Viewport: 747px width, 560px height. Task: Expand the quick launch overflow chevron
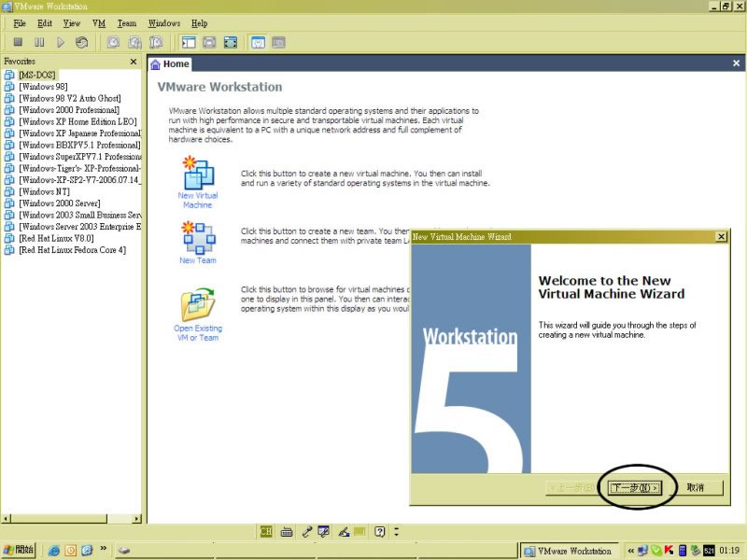[x=104, y=549]
